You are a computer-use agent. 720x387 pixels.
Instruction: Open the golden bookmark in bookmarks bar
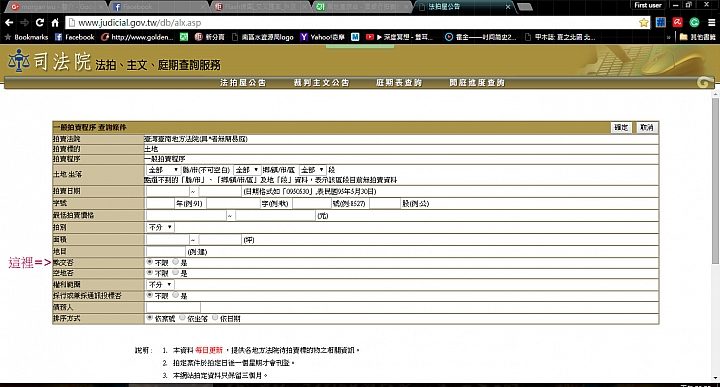point(137,37)
